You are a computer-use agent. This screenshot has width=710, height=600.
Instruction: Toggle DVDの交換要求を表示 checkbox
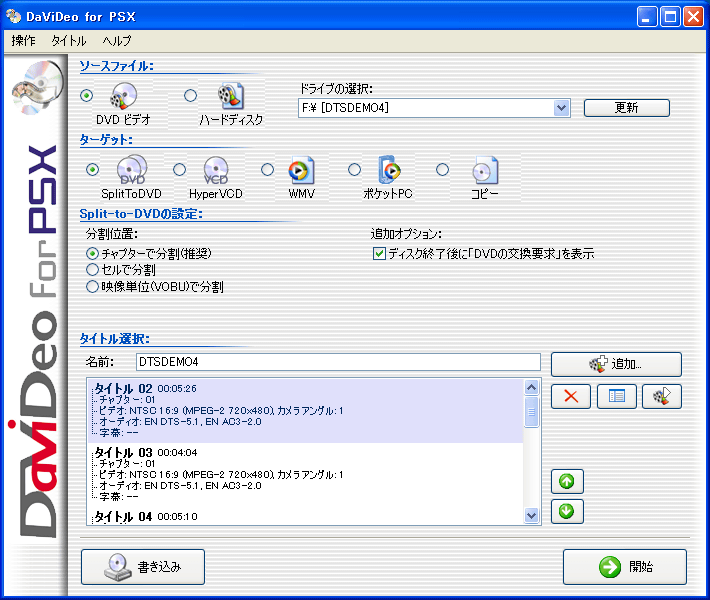(x=379, y=254)
